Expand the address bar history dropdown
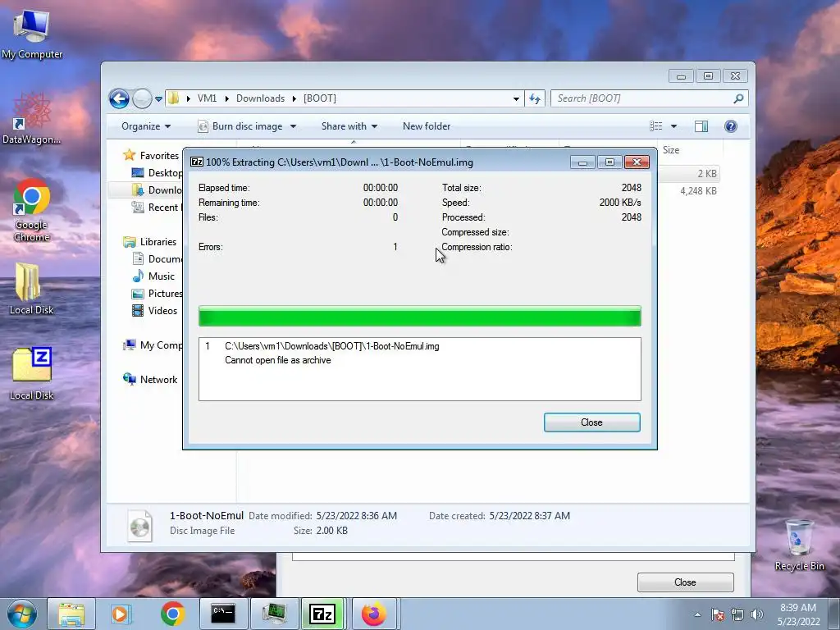 (x=516, y=98)
